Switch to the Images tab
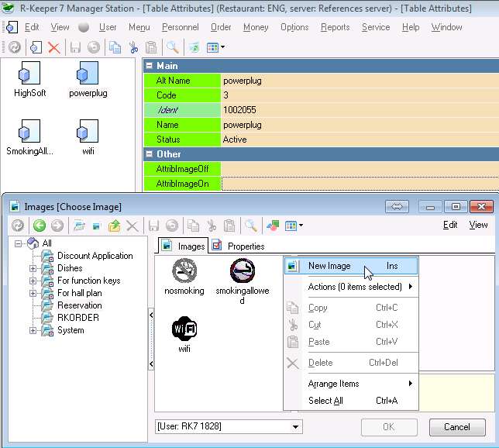The height and width of the screenshot is (448, 499). [x=184, y=246]
